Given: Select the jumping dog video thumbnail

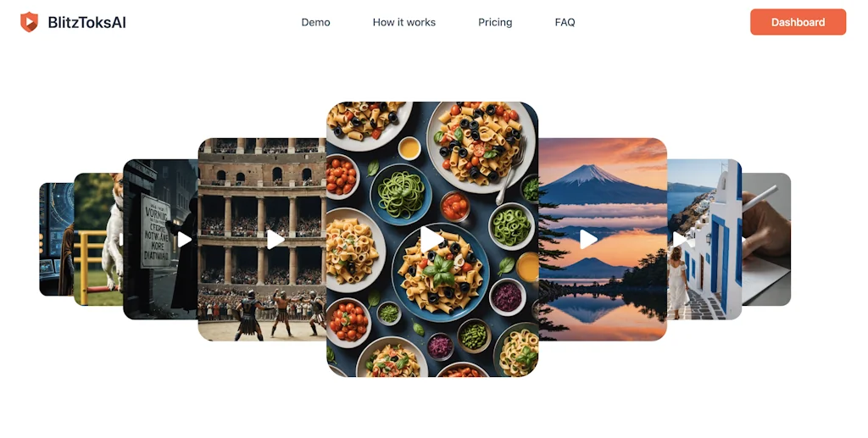Looking at the screenshot, I should (98, 239).
